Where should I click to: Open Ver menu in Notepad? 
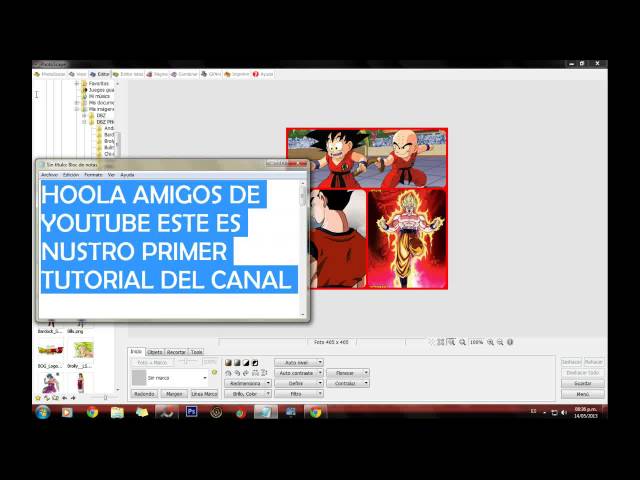(111, 175)
